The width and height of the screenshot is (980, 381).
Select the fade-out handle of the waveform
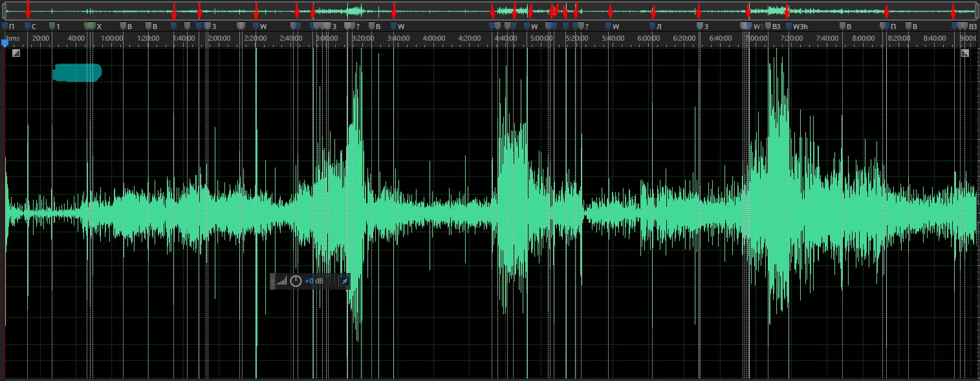(x=965, y=53)
